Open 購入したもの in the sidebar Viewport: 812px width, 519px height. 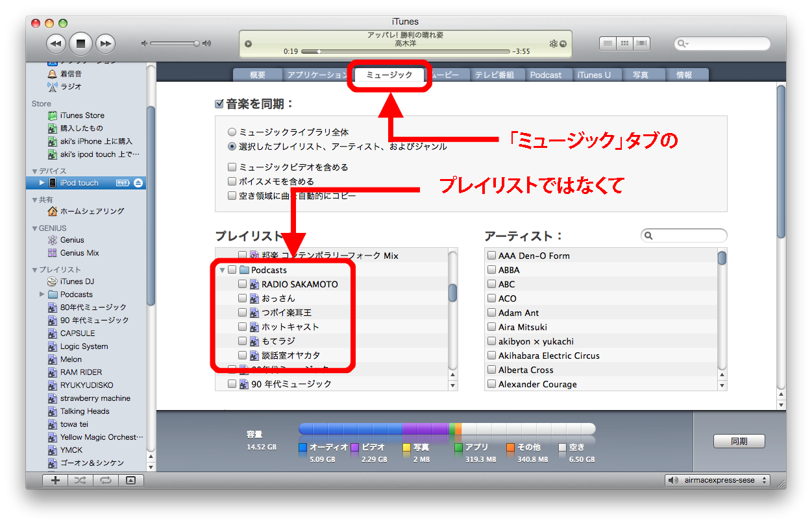tap(81, 128)
